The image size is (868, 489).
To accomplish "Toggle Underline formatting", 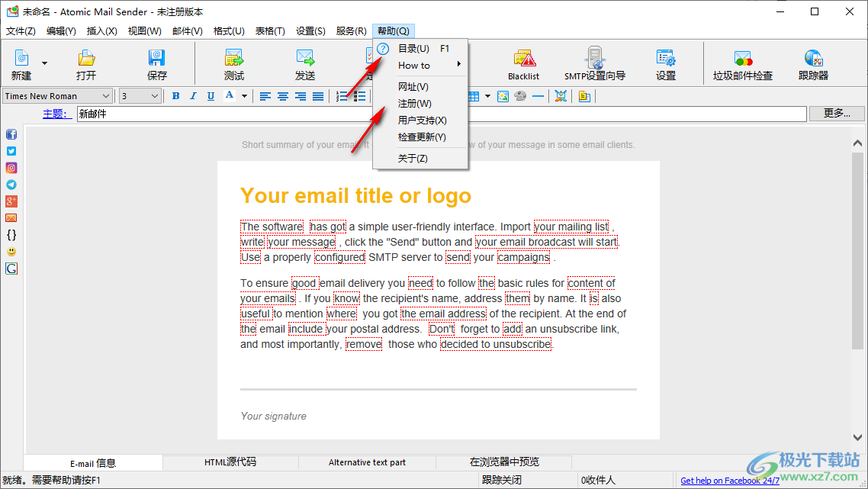I will pyautogui.click(x=211, y=96).
